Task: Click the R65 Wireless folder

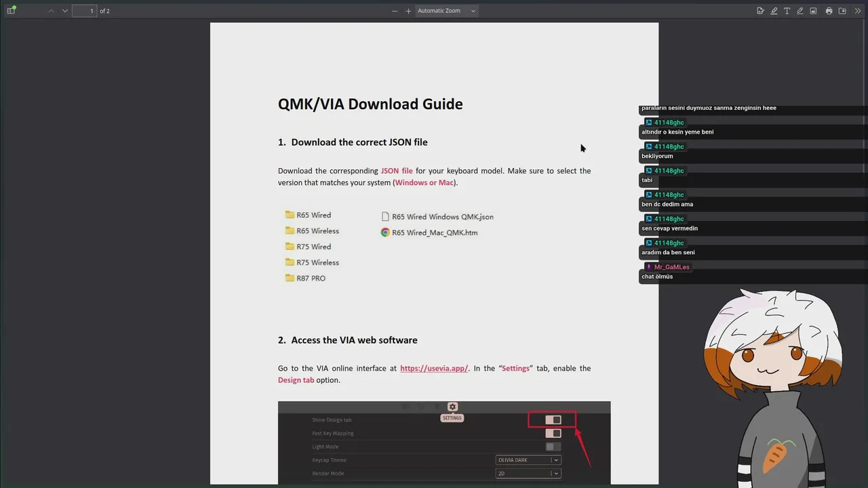Action: pyautogui.click(x=312, y=231)
